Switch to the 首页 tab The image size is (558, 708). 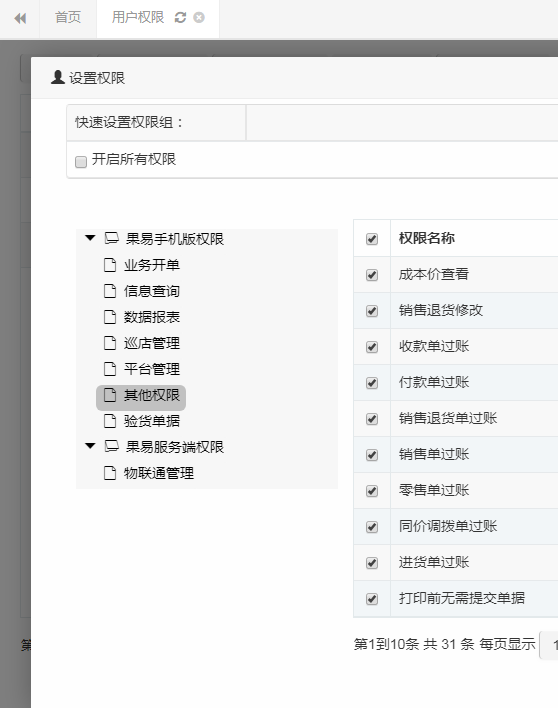coord(68,18)
